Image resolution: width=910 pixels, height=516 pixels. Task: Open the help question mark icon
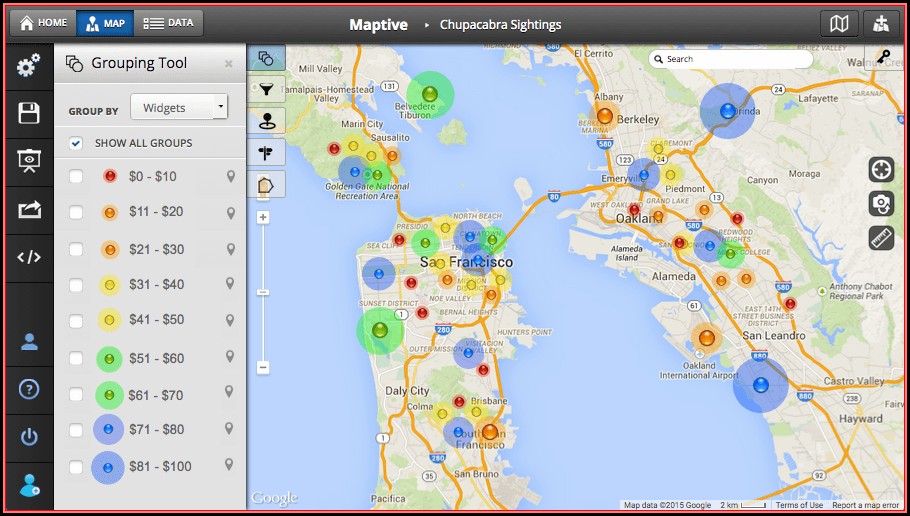click(29, 389)
